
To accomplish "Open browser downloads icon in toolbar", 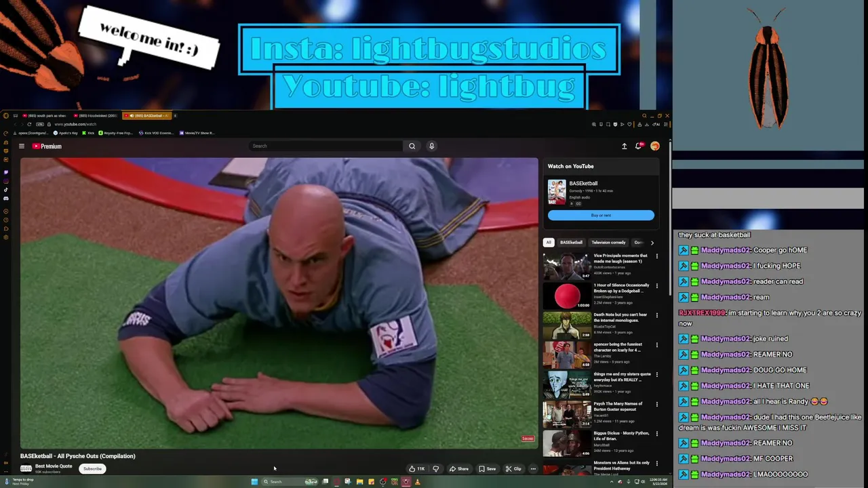I will 647,125.
